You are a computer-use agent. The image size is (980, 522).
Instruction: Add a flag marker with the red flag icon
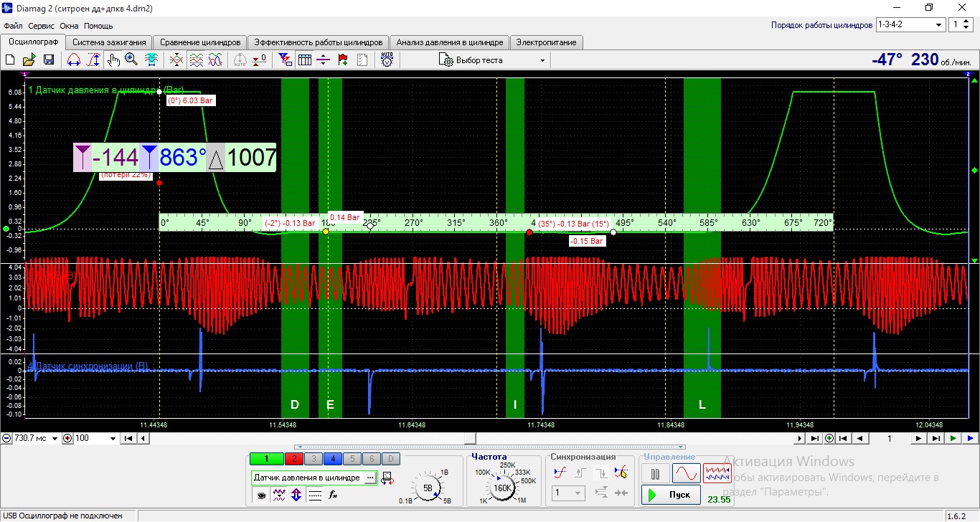(x=343, y=60)
